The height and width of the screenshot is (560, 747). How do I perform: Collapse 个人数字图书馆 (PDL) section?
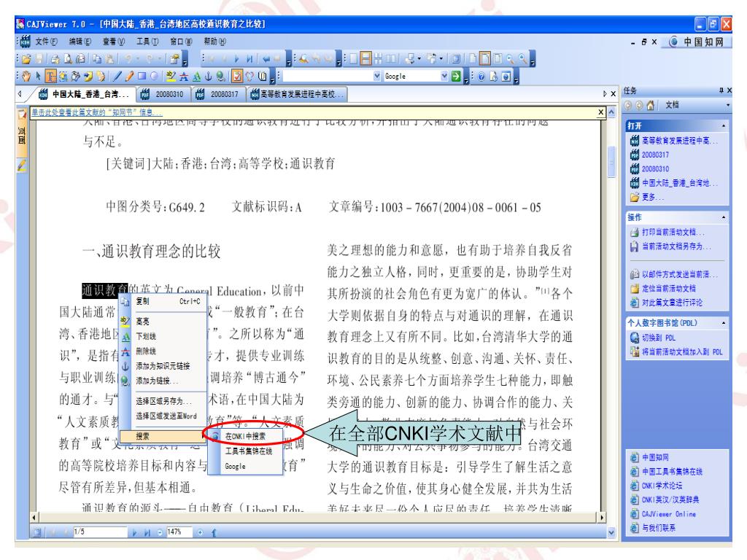[x=724, y=323]
